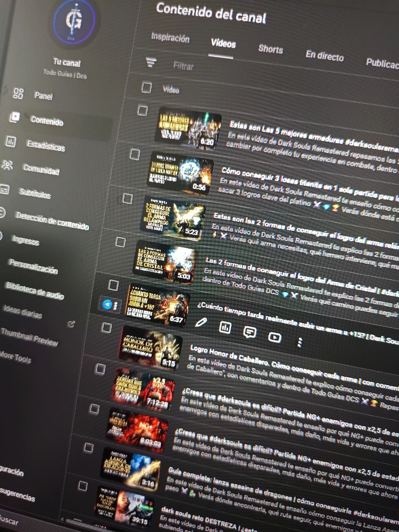Open thumbnail of the 0:56 losas titanita video
Viewport: 399px width, 532px height.
(x=180, y=174)
